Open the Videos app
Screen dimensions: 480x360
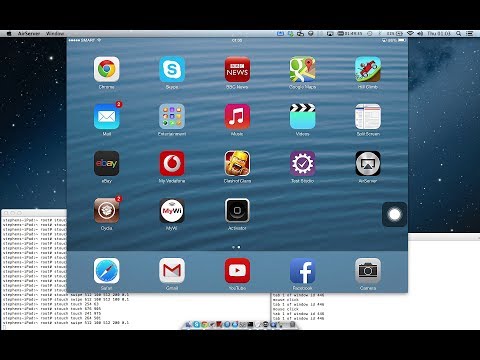tap(302, 116)
